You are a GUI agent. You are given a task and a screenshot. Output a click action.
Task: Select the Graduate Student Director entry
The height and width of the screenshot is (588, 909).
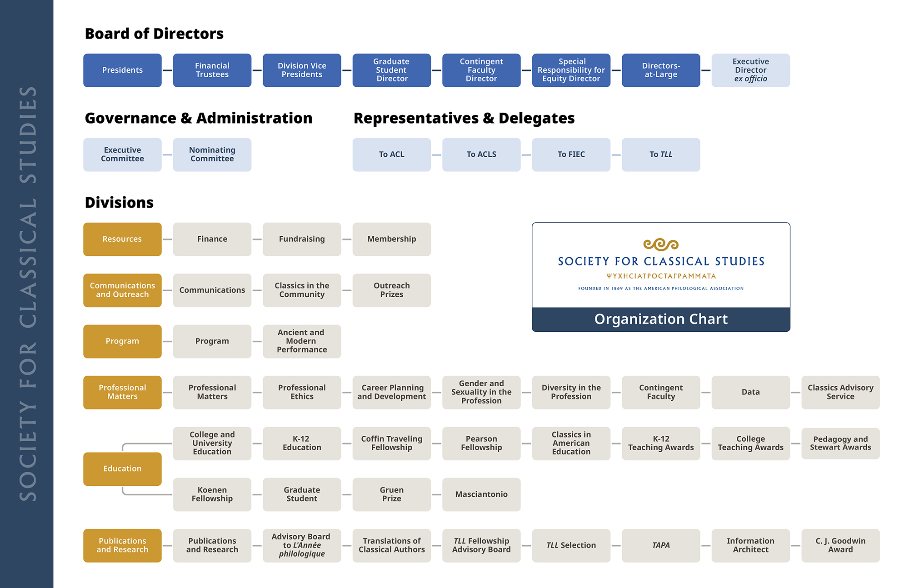pyautogui.click(x=391, y=70)
